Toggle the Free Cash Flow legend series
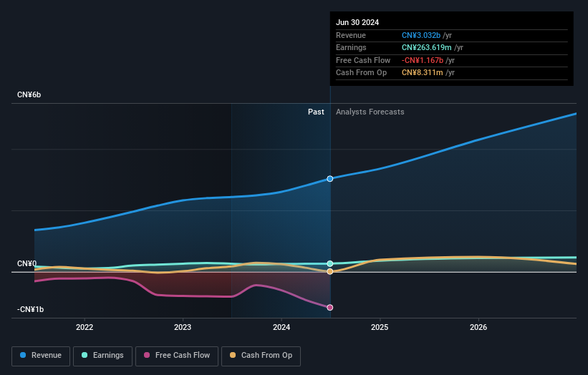Screen dimensions: 588x375 click(x=177, y=356)
